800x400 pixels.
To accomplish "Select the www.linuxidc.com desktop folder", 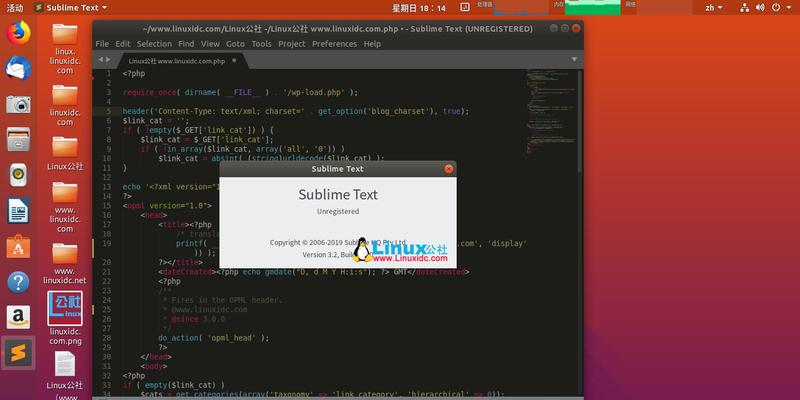I will [65, 207].
